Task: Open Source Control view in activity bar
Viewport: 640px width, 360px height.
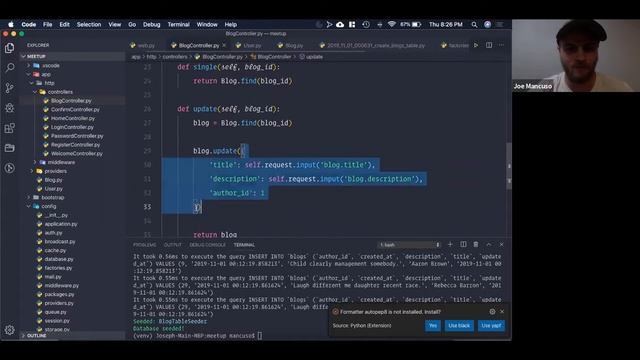Action: point(9,88)
